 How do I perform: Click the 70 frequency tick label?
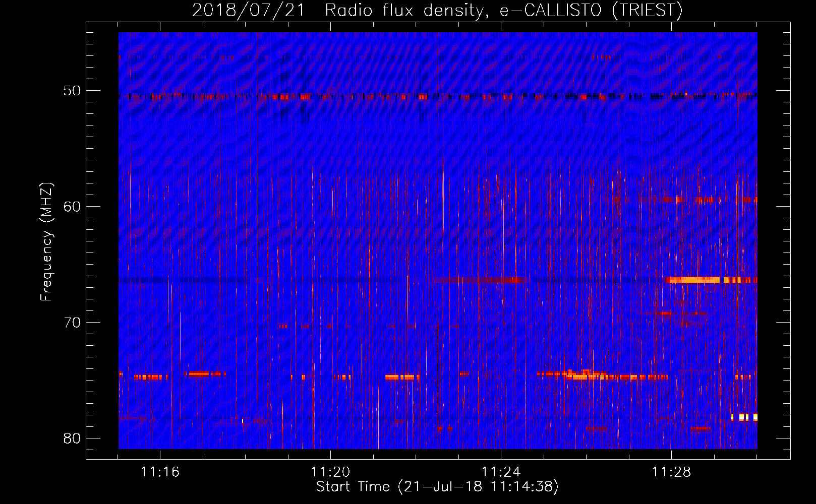(72, 323)
